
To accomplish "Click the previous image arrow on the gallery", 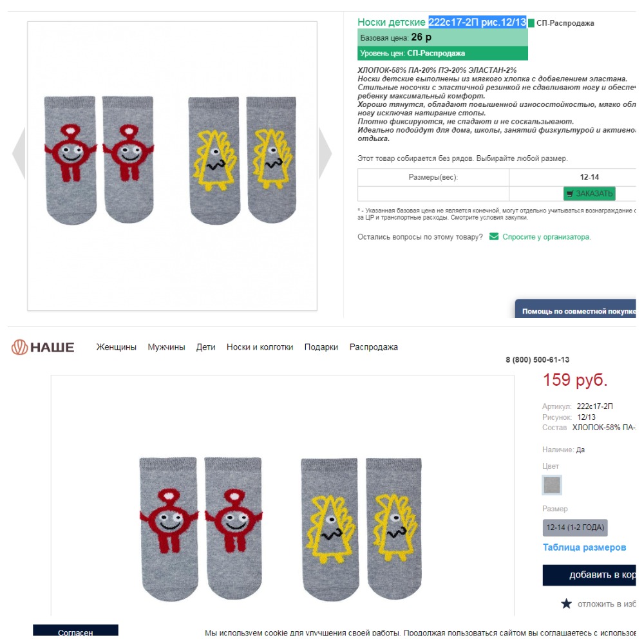I will point(19,153).
